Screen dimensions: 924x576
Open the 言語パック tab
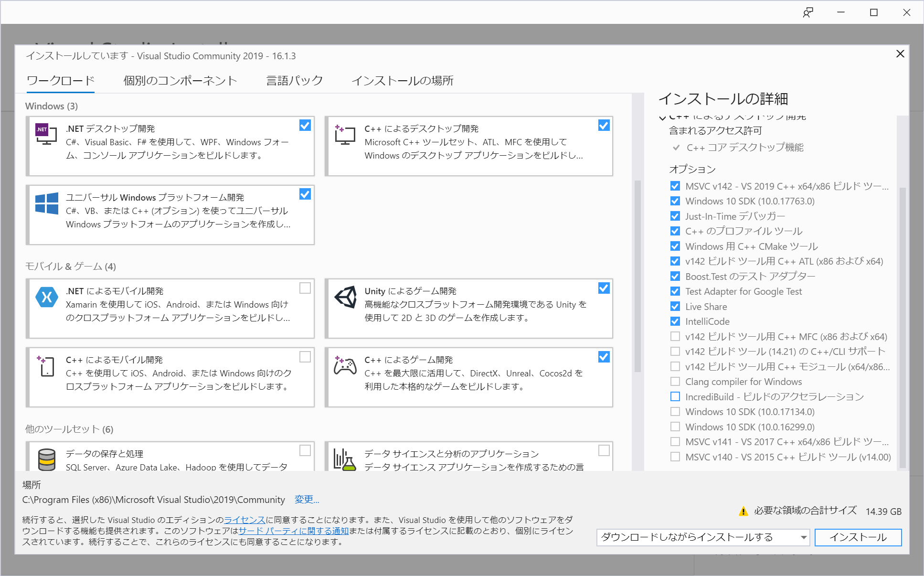294,80
